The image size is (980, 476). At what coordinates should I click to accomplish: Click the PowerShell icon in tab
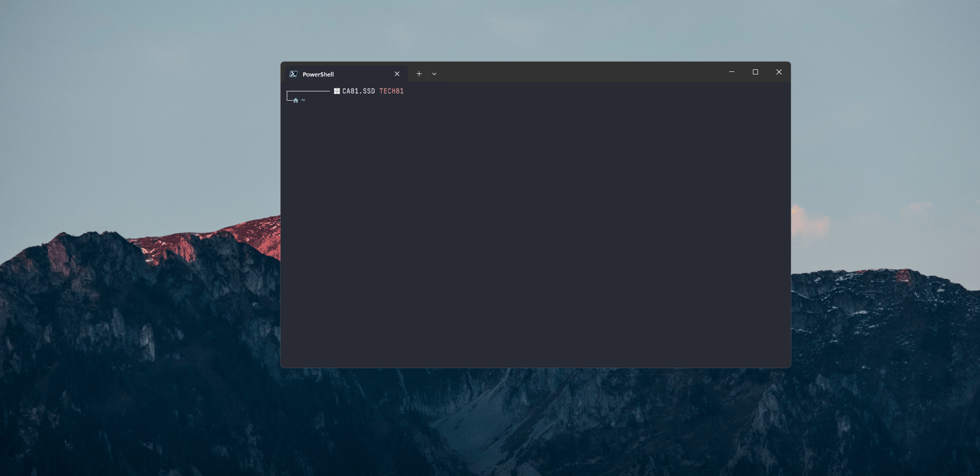click(x=293, y=74)
